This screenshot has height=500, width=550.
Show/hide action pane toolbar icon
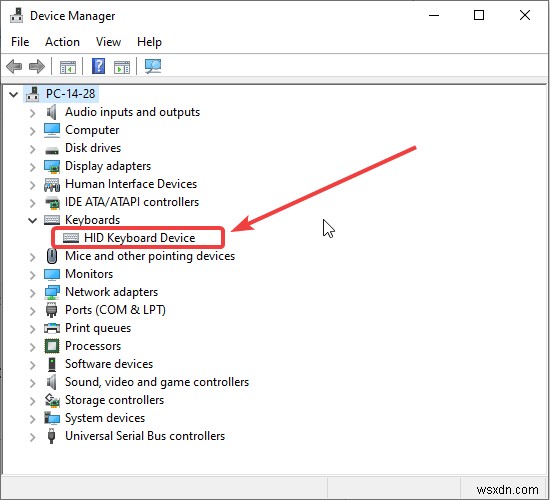pos(122,67)
